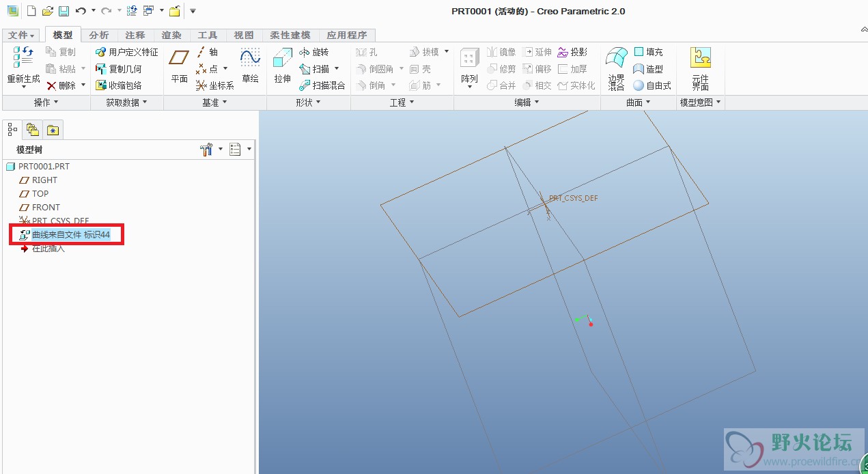Select the Extrude (拉伸) tool
The height and width of the screenshot is (474, 868).
coord(283,66)
